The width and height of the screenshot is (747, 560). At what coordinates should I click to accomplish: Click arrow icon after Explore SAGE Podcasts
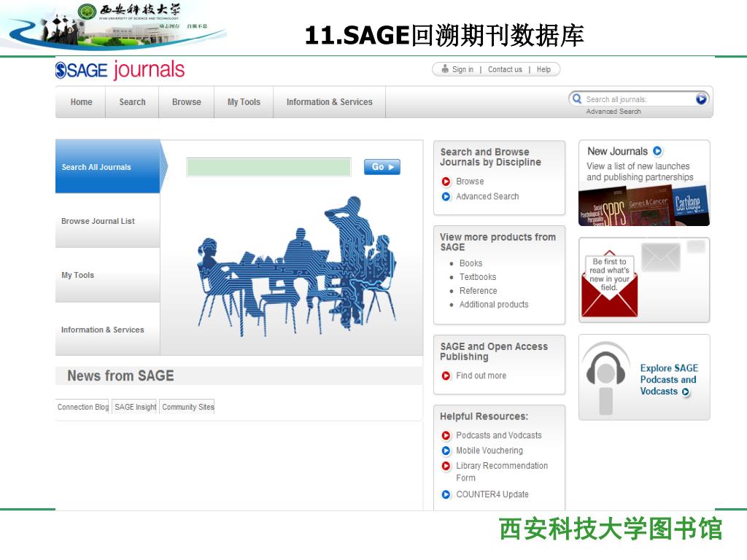(686, 392)
